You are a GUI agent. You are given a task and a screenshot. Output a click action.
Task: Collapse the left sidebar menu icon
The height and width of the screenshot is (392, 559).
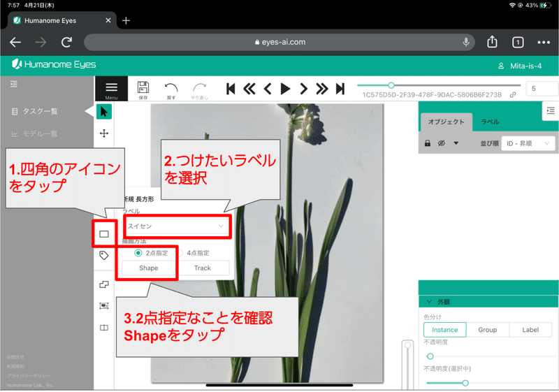(x=14, y=84)
